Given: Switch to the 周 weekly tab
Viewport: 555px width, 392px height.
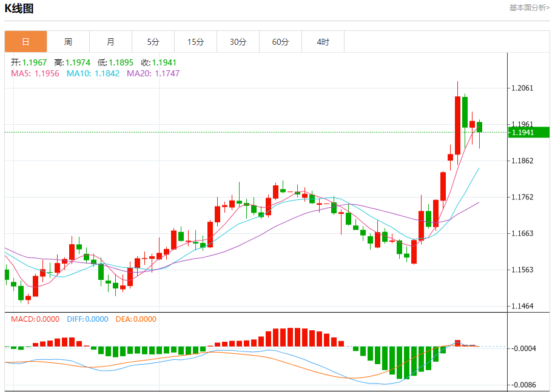Looking at the screenshot, I should click(68, 42).
